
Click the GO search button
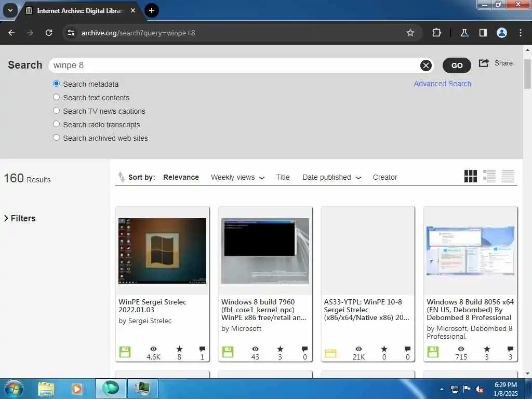[x=457, y=65]
